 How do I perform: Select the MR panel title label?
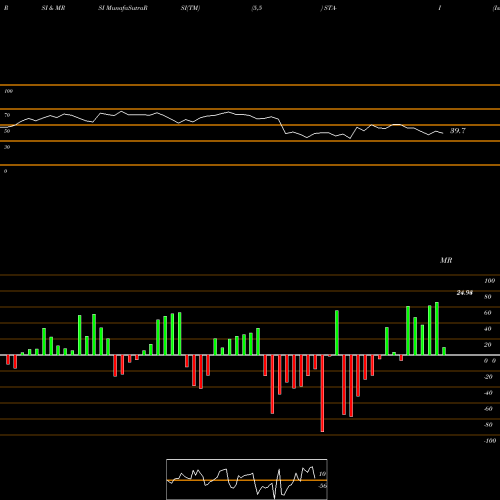pyautogui.click(x=446, y=260)
